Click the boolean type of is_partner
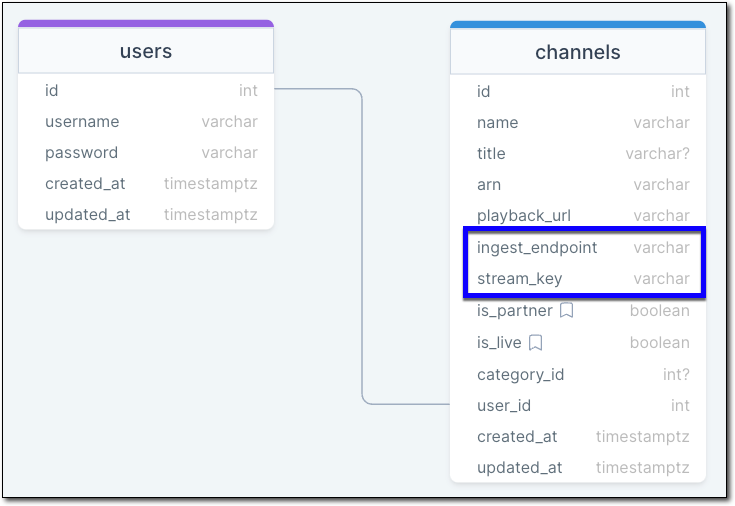 660,310
